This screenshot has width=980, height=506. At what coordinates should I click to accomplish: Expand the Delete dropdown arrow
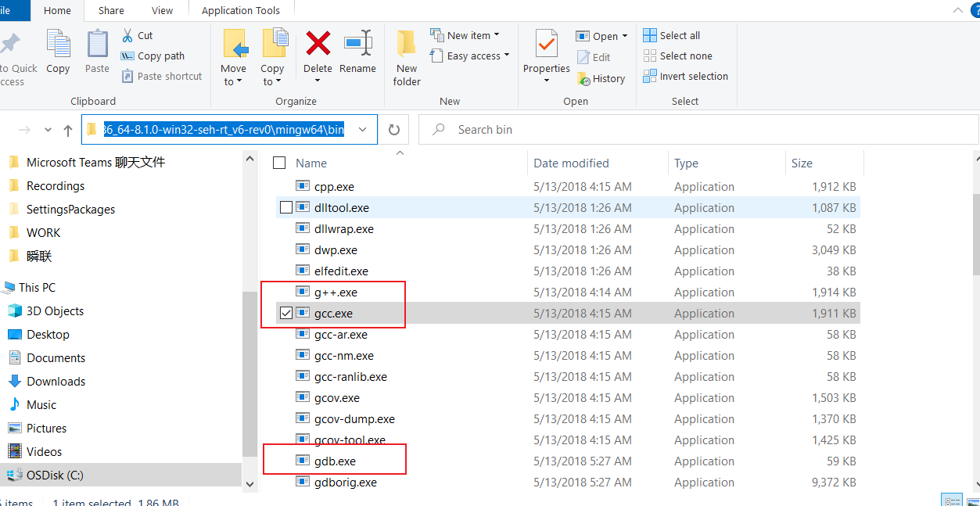pos(318,81)
